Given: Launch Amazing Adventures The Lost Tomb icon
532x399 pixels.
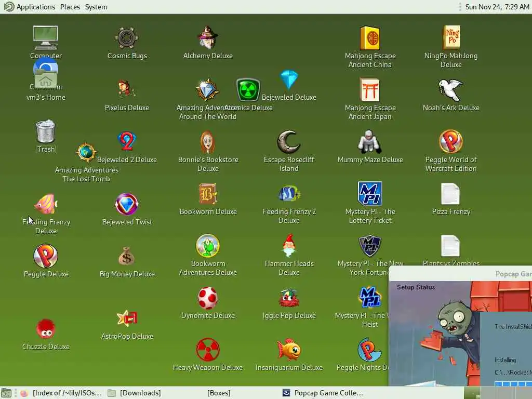Looking at the screenshot, I should tap(86, 152).
